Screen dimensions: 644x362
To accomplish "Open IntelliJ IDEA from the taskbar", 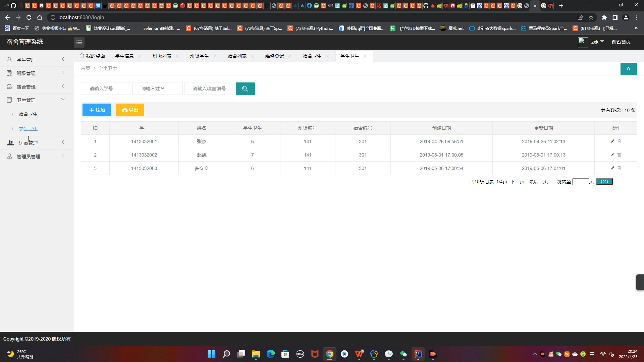I will click(418, 354).
